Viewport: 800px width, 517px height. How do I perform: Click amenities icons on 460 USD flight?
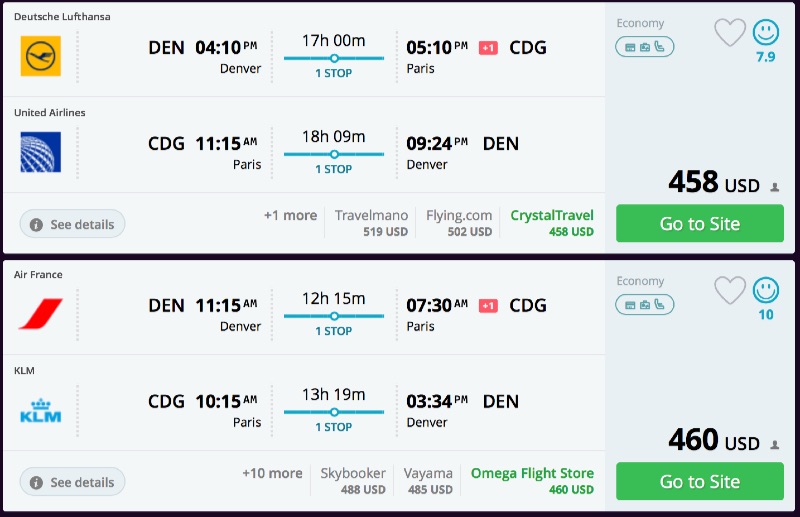pyautogui.click(x=645, y=304)
